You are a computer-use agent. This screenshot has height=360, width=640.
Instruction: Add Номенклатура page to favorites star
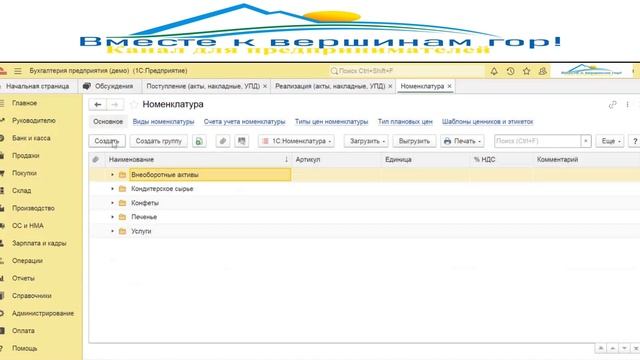(134, 104)
